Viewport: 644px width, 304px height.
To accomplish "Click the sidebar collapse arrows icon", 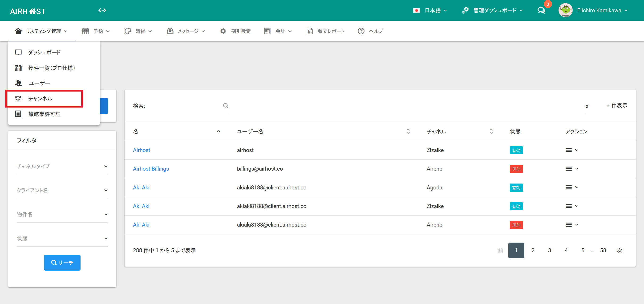I will click(x=102, y=10).
